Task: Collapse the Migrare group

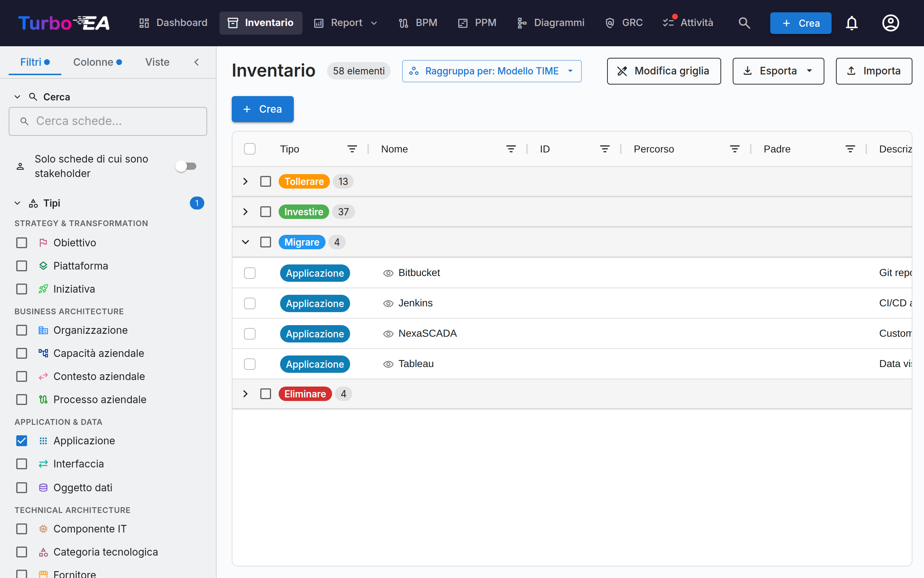Action: click(245, 242)
